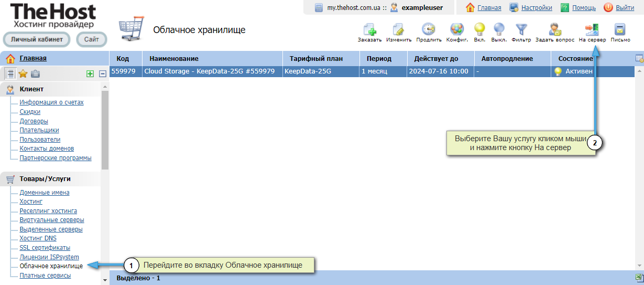Sort by Автопродление column header
The image size is (644, 285).
click(x=512, y=58)
